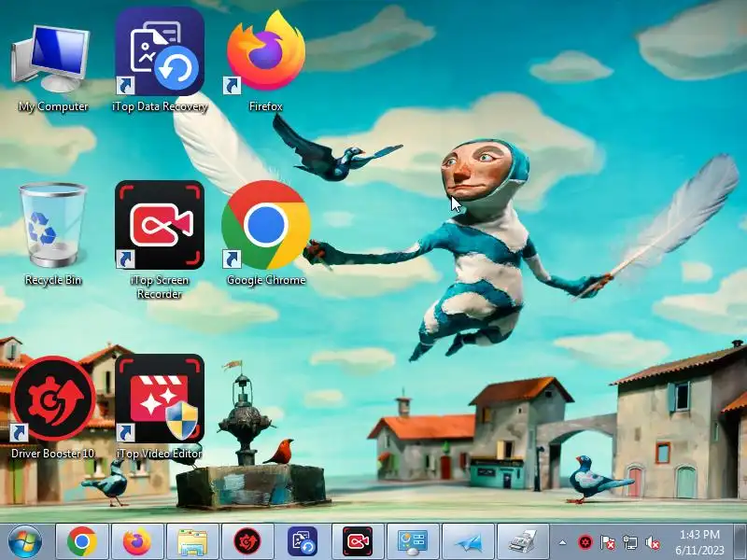Screen dimensions: 747x560
Task: Launch Google Chrome from the taskbar
Action: coord(82,541)
